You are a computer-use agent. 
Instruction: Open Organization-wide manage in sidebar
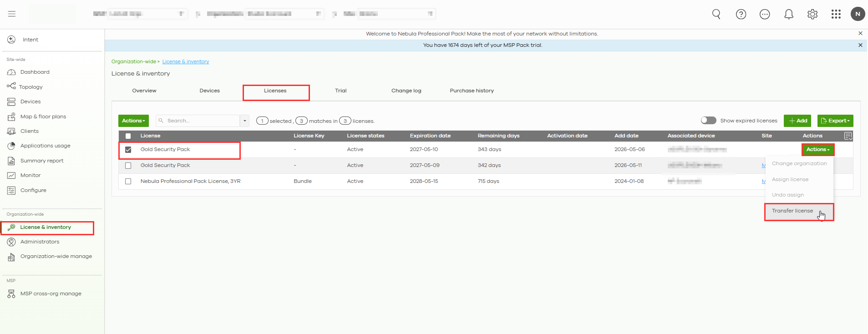56,256
